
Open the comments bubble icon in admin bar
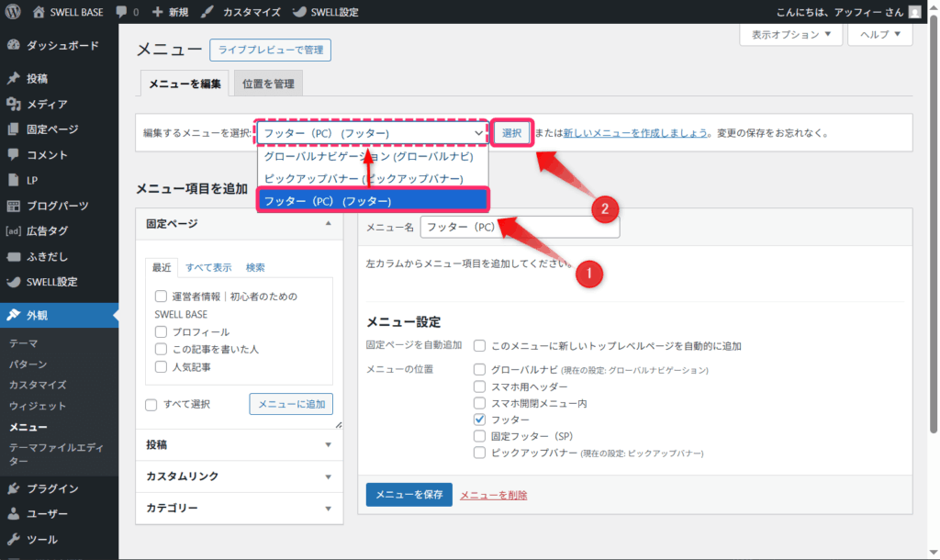pos(122,11)
